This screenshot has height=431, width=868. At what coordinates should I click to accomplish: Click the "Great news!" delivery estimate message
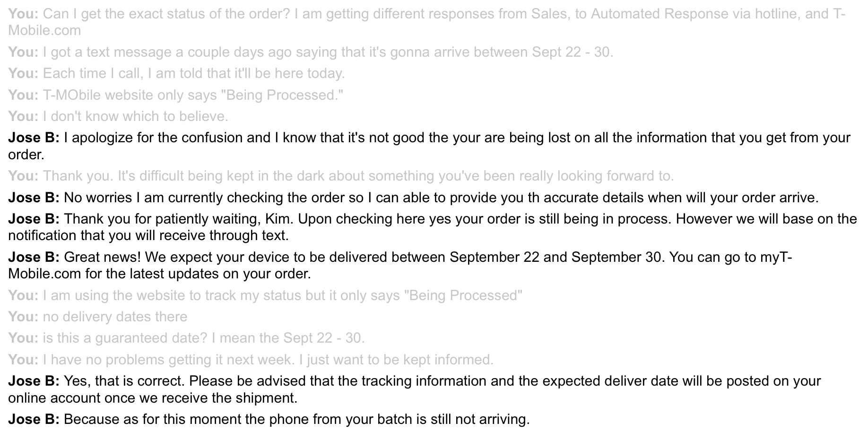tap(400, 266)
